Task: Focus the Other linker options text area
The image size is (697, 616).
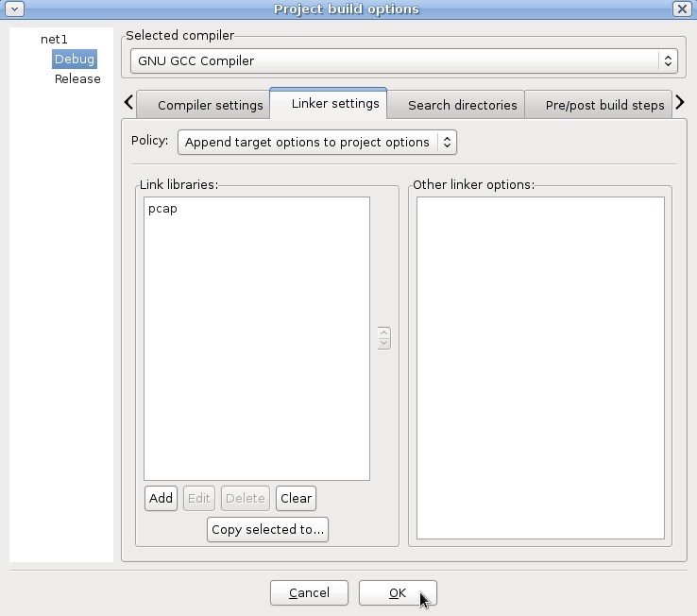Action: tap(539, 367)
